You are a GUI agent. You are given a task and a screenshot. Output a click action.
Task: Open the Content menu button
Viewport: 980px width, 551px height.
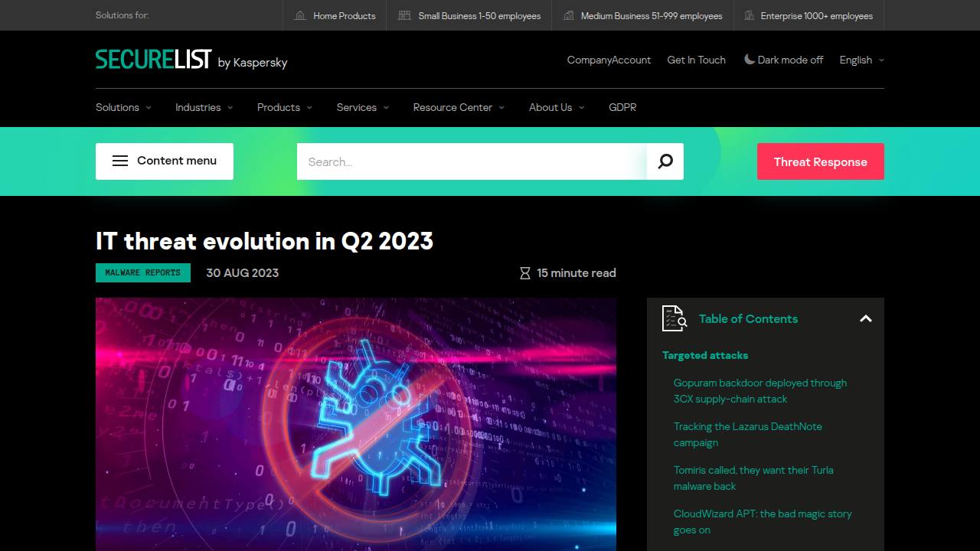(x=165, y=161)
